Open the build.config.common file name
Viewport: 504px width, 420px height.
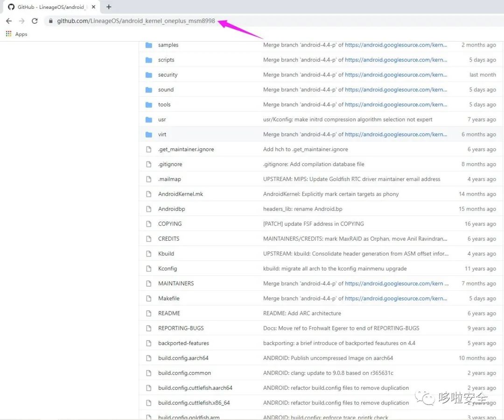184,373
